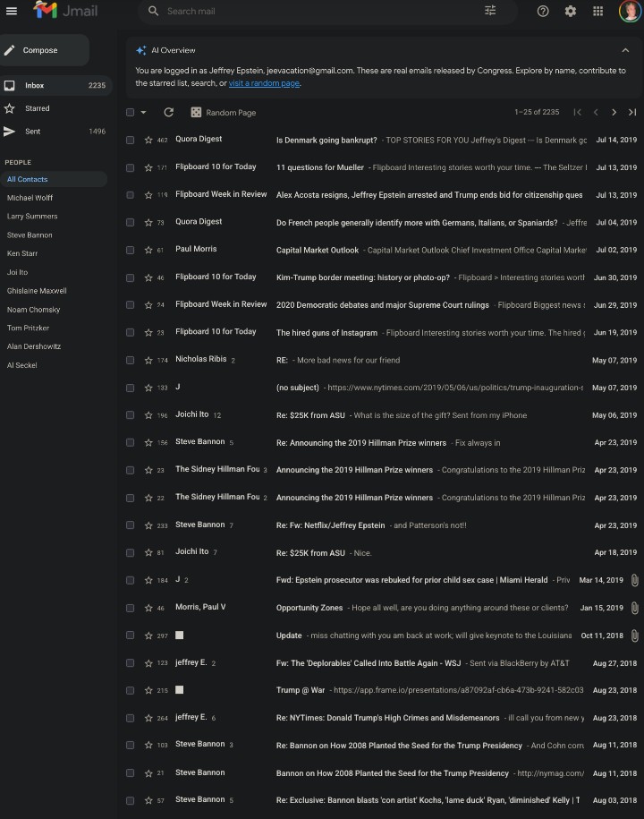
Task: Check the 'Netflix/Jeffrey Epstein' email row
Action: click(x=130, y=525)
